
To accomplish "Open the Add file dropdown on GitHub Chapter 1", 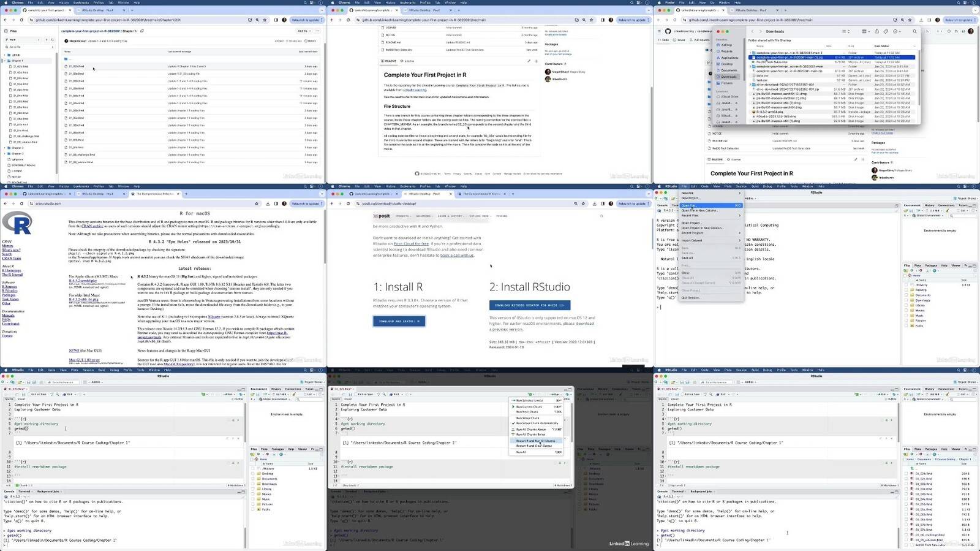I will click(304, 31).
